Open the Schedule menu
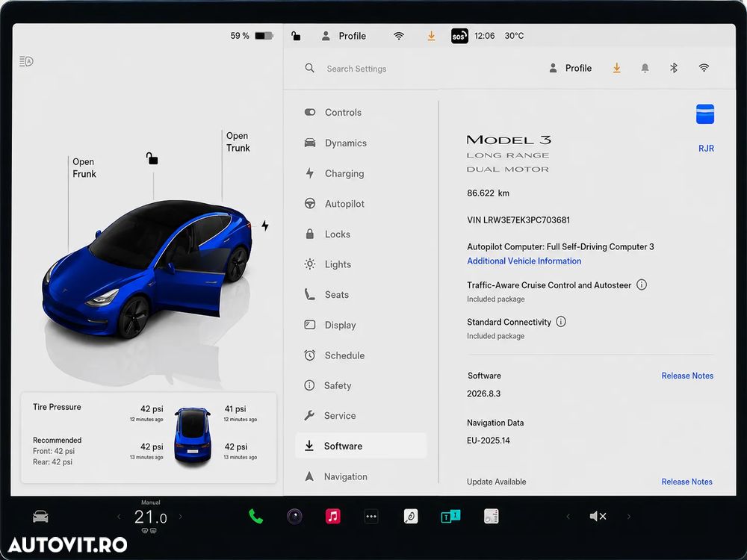This screenshot has height=560, width=747. 361,355
